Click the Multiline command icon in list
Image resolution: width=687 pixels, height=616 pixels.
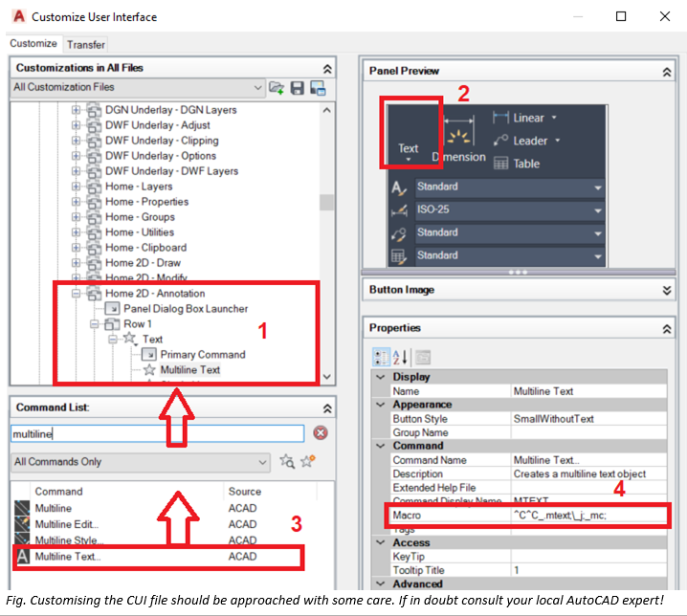(22, 508)
